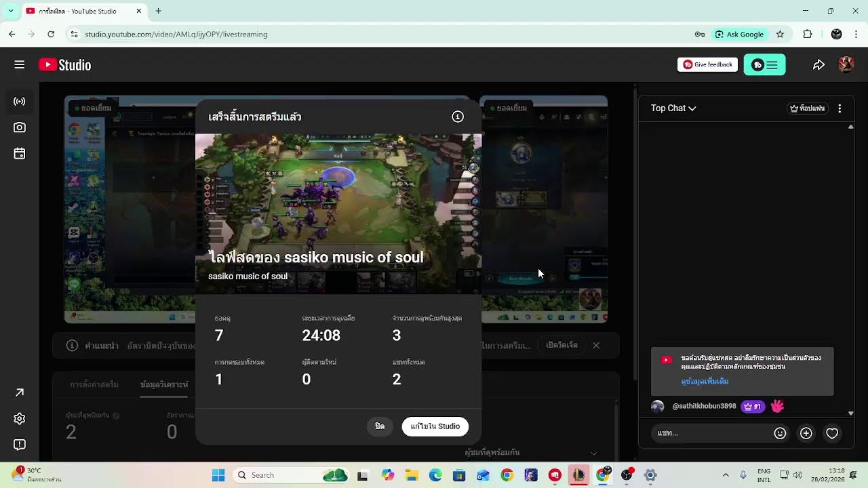This screenshot has height=488, width=868.
Task: Open the account avatar menu
Action: pyautogui.click(x=846, y=64)
